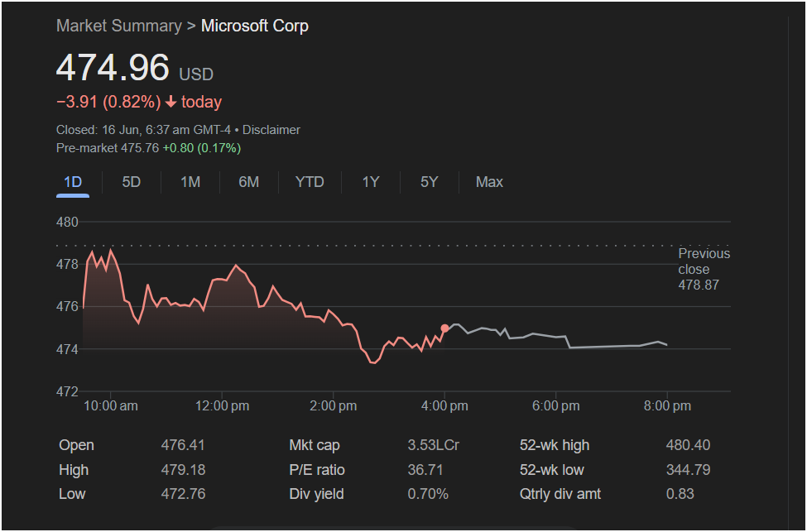Screen dimensions: 807x532
Task: Click the Open value 476.41
Action: coord(183,445)
